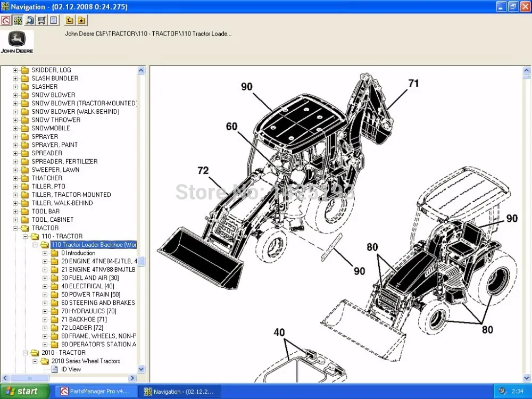Select the Navigation tree toolbar icon
The height and width of the screenshot is (399, 532).
[18, 20]
